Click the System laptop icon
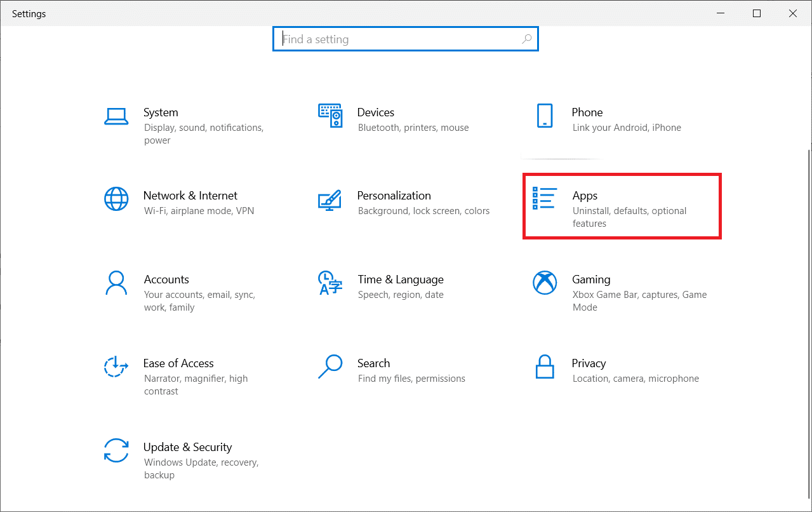The image size is (812, 512). coord(116,116)
